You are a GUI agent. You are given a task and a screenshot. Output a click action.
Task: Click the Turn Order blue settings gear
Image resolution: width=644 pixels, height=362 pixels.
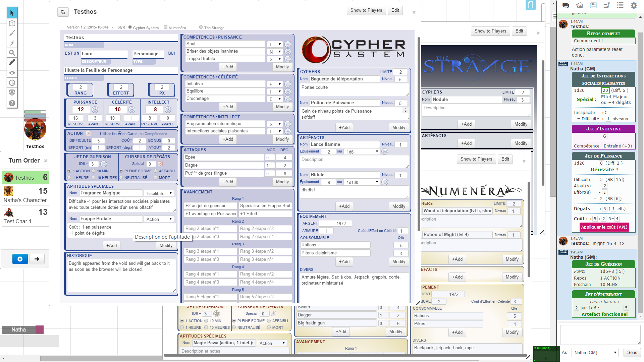pyautogui.click(x=20, y=259)
